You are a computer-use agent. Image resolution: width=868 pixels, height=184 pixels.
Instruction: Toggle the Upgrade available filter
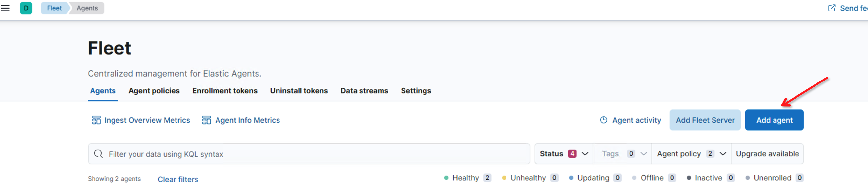pos(767,154)
